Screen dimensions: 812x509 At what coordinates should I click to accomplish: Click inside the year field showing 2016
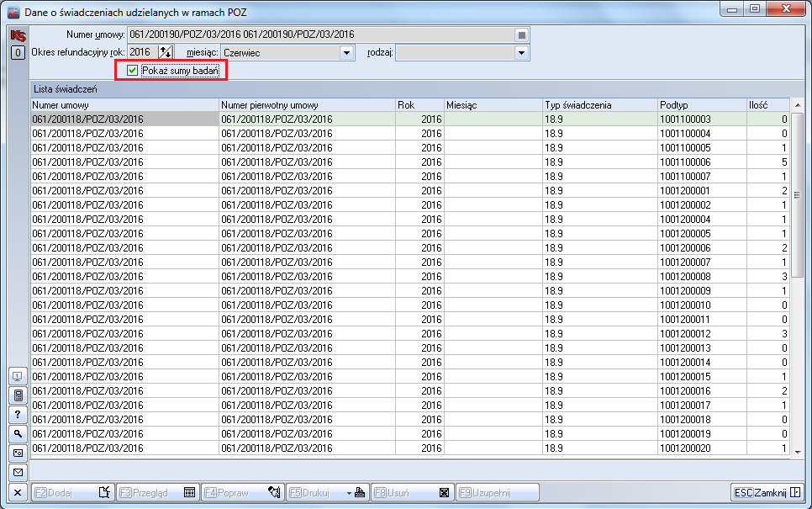click(x=143, y=52)
